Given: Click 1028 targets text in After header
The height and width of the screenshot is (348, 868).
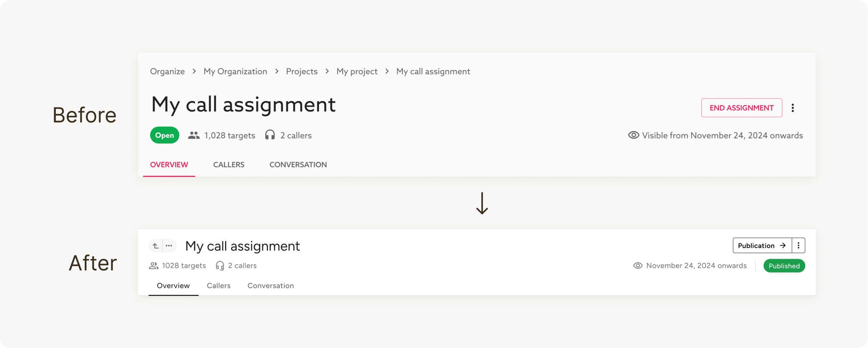Looking at the screenshot, I should [184, 266].
